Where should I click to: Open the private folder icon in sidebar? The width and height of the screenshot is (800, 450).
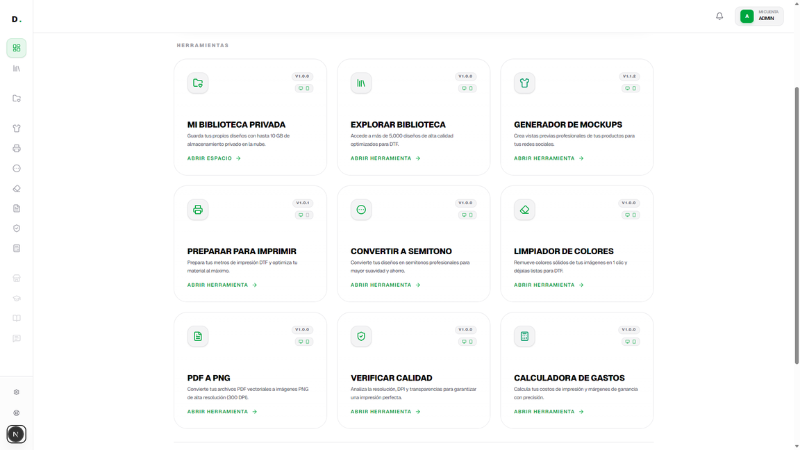(16, 98)
